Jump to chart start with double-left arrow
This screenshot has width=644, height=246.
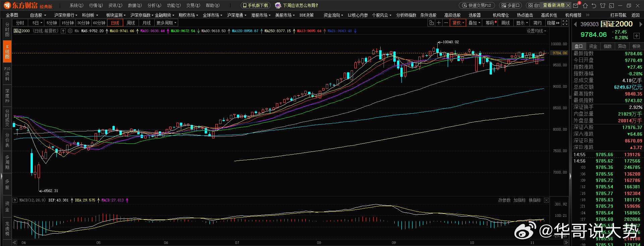[15, 243]
